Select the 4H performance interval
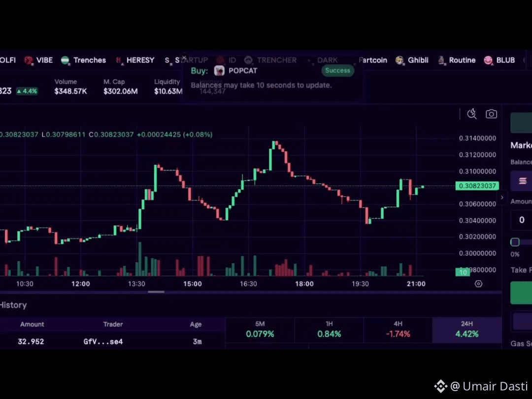This screenshot has width=532, height=399. tap(398, 330)
